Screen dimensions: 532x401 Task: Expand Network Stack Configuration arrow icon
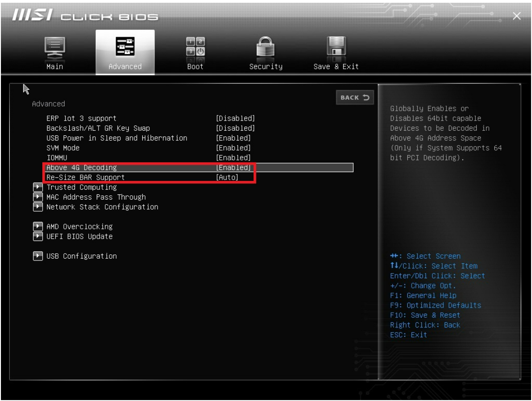click(x=38, y=207)
